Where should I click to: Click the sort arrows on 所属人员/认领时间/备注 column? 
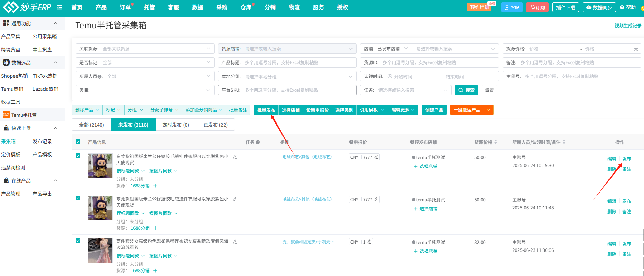564,142
